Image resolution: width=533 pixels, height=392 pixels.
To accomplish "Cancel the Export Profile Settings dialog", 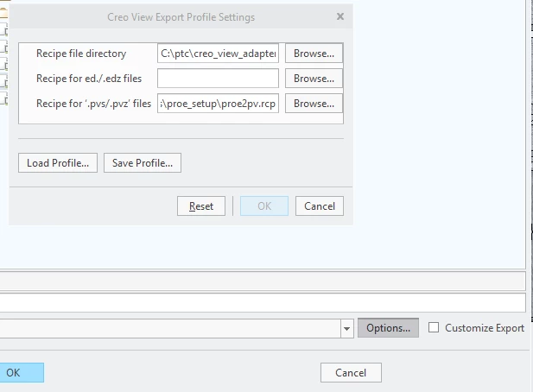I will pos(320,205).
